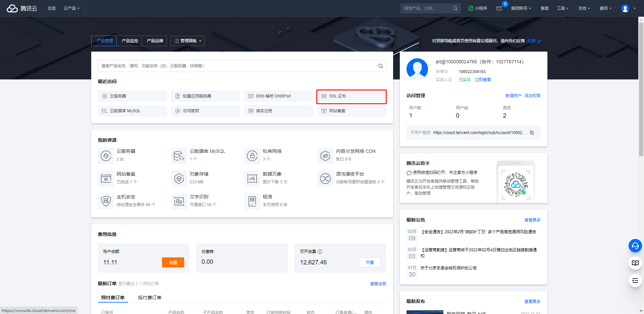
Task: Open the SSL 证书 recent shortcut
Action: pyautogui.click(x=352, y=96)
